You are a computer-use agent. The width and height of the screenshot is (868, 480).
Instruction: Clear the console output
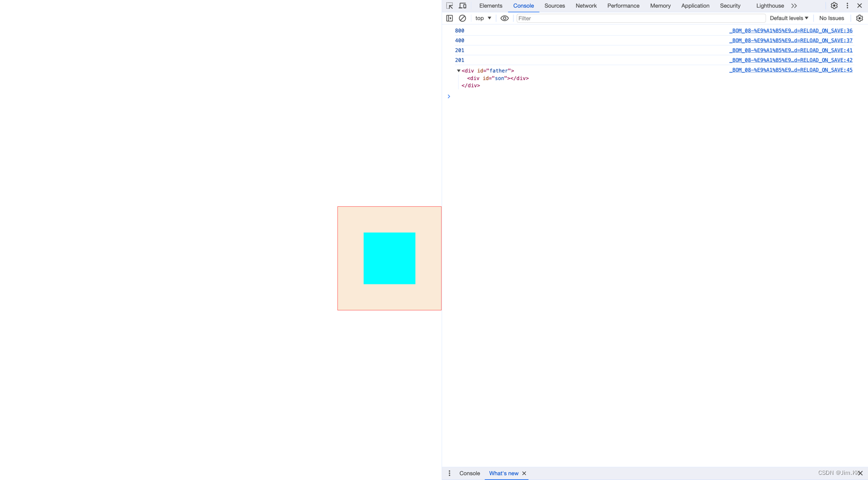(x=463, y=18)
